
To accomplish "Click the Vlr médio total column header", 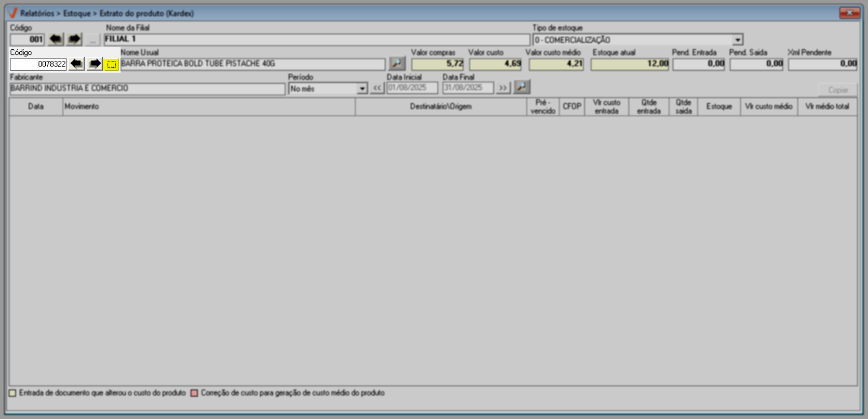I will (x=827, y=106).
